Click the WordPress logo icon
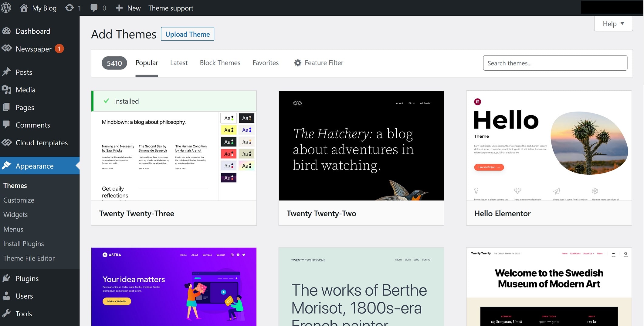This screenshot has width=644, height=326. click(6, 8)
